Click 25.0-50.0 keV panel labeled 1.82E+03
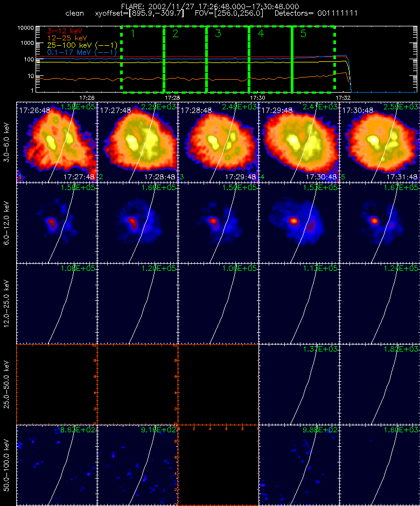The height and width of the screenshot is (506, 420). (x=380, y=384)
